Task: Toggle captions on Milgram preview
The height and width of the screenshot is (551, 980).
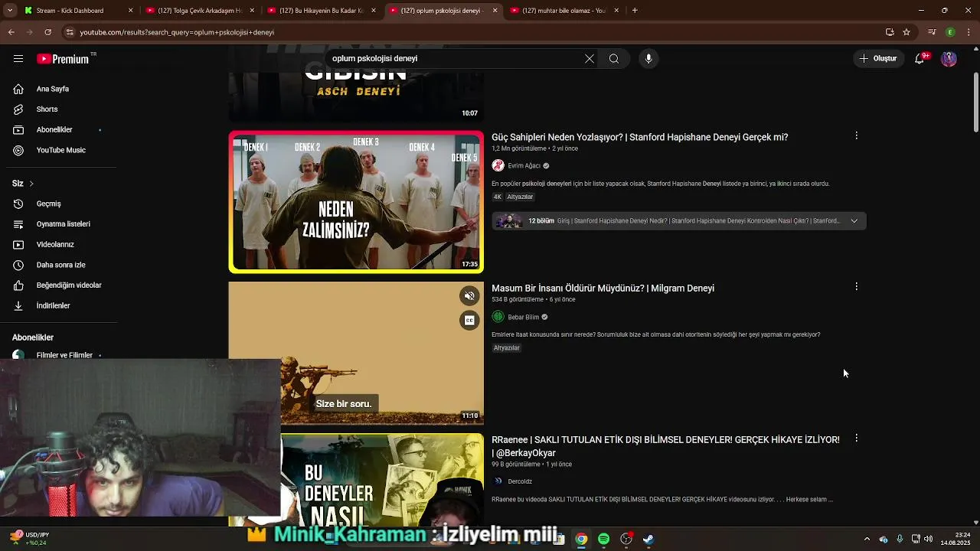Action: 470,320
